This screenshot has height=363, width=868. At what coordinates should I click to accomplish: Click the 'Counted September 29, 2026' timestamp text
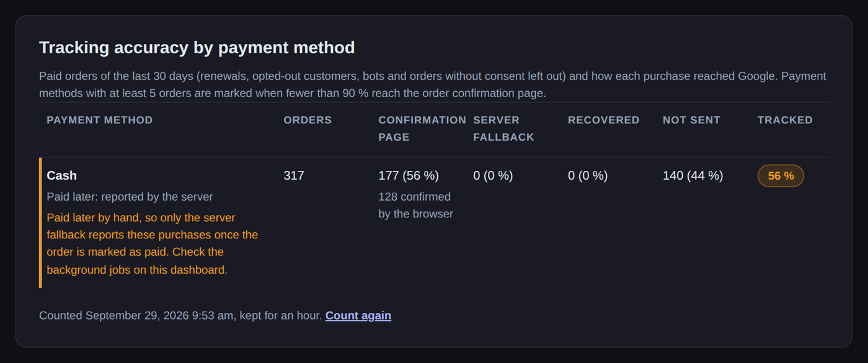[180, 315]
